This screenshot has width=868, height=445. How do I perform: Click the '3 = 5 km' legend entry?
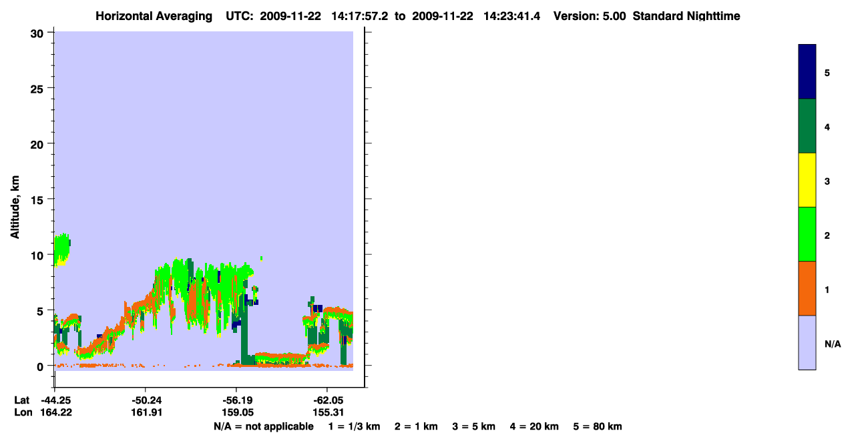coord(474,426)
